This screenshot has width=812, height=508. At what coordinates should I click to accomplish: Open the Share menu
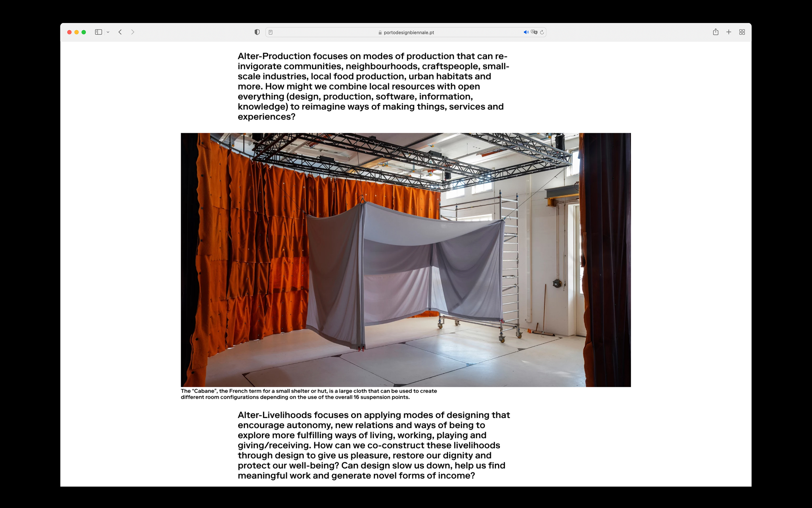[715, 32]
